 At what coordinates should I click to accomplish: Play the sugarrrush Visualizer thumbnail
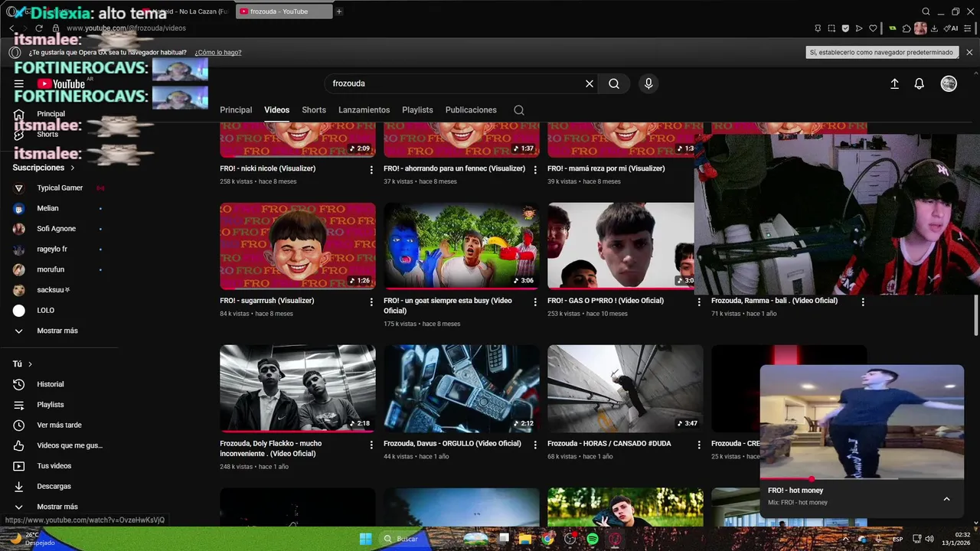[x=298, y=246]
